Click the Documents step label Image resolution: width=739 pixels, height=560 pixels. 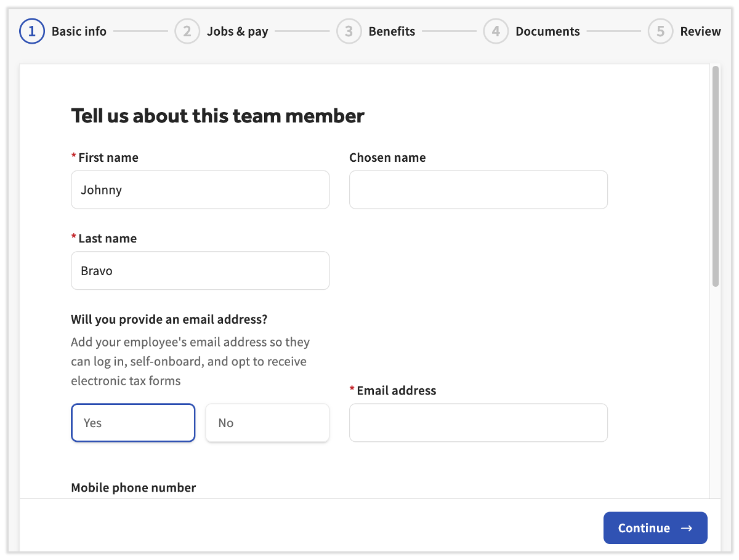pyautogui.click(x=547, y=31)
